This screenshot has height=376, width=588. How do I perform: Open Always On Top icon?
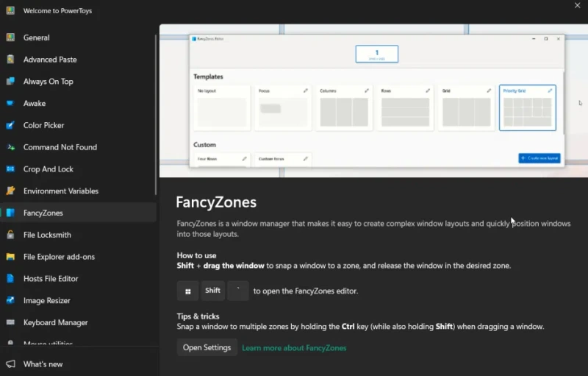pyautogui.click(x=10, y=82)
